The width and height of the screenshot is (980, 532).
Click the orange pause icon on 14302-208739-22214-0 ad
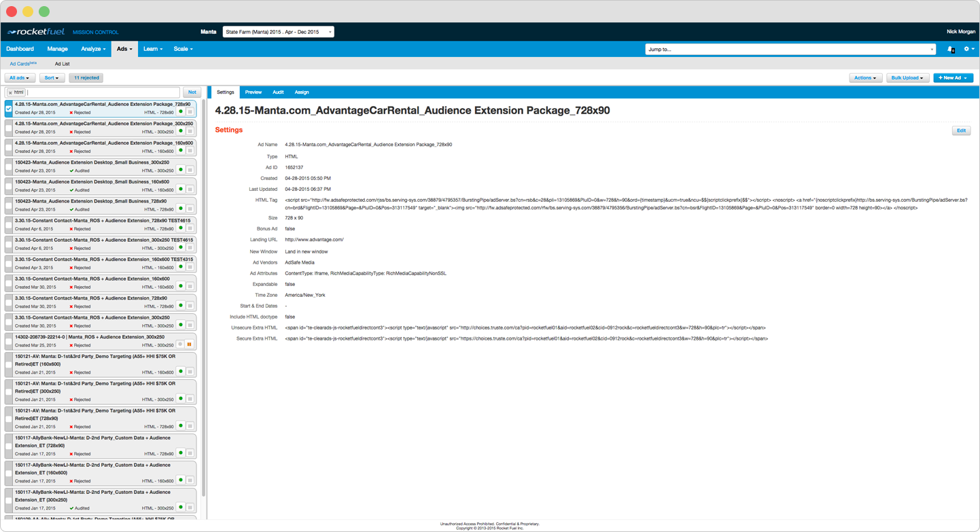point(190,344)
